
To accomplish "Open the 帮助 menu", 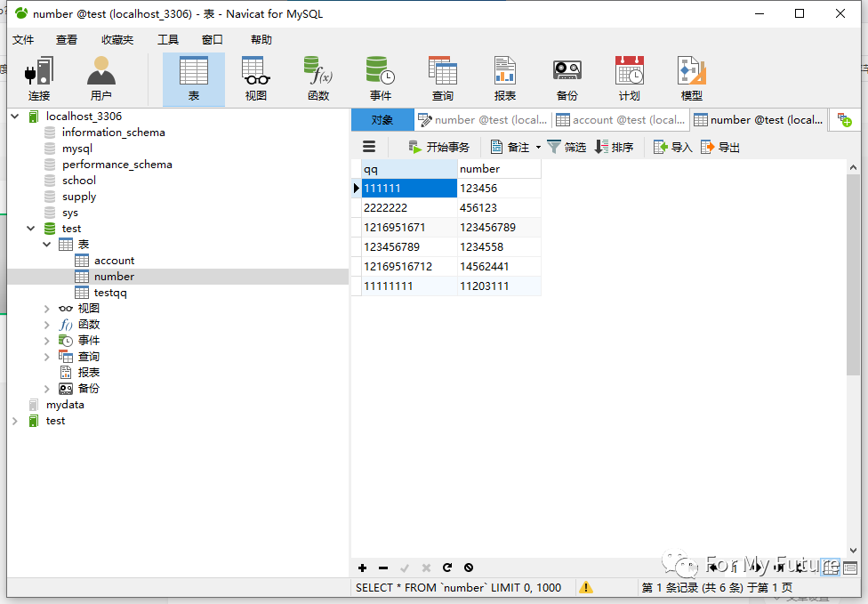I will pyautogui.click(x=261, y=40).
